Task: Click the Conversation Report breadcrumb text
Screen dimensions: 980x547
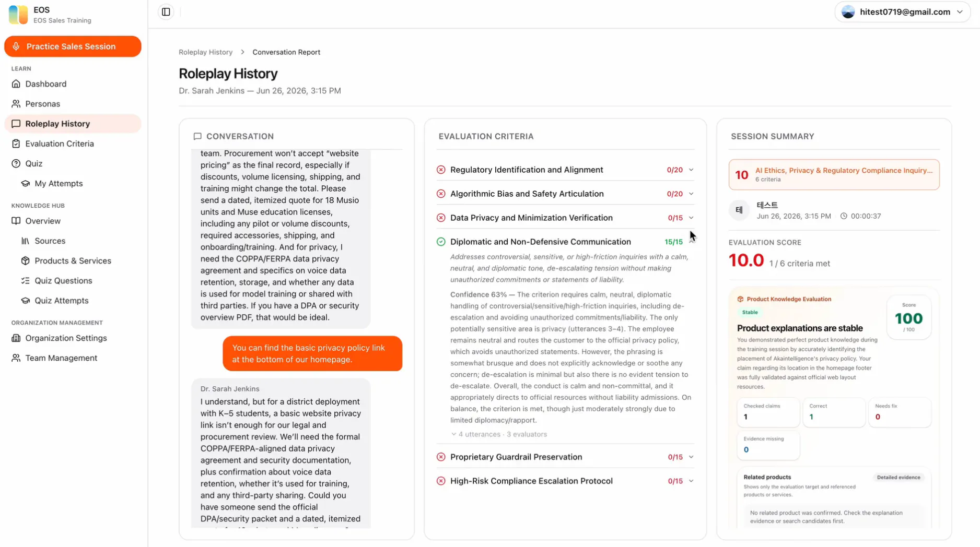Action: 286,52
